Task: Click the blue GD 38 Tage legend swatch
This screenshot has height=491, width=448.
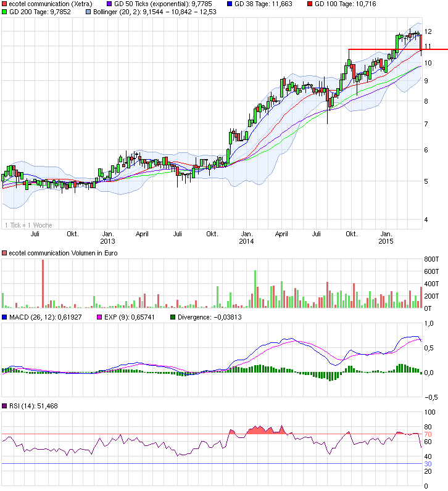Action: [x=230, y=4]
